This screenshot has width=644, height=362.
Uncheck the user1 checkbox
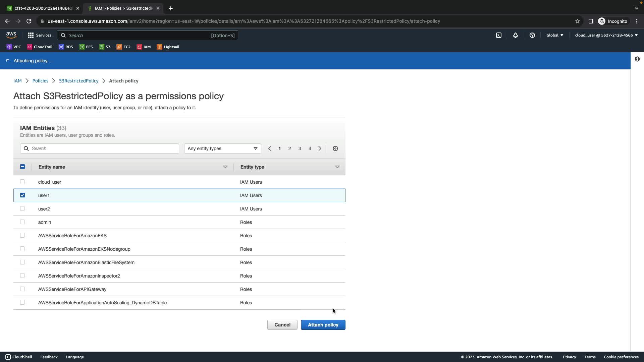pos(22,195)
